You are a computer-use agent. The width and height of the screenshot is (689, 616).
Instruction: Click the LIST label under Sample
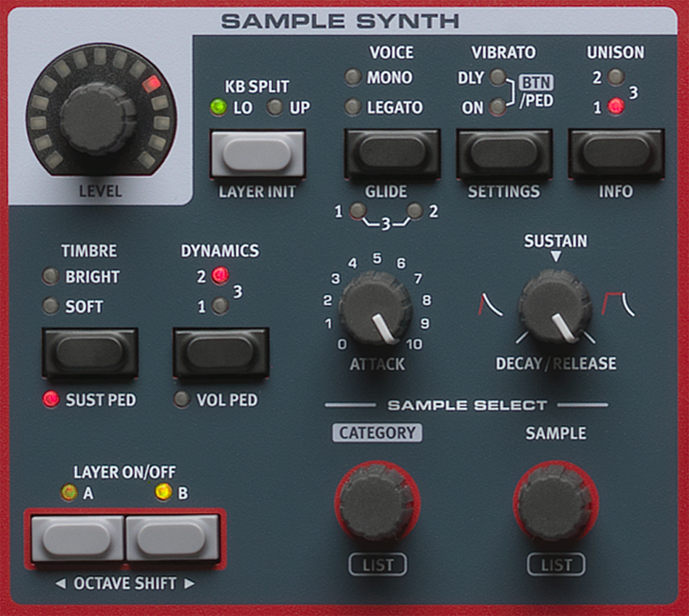tap(556, 565)
